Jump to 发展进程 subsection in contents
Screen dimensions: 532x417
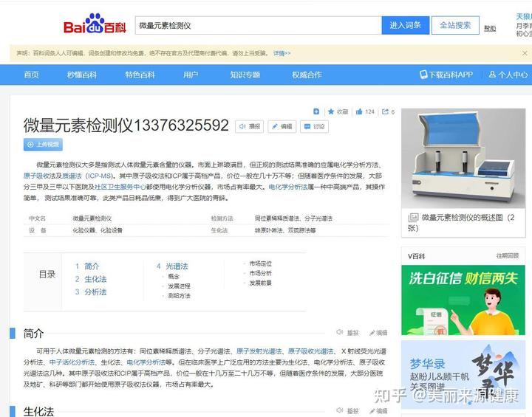coord(179,286)
